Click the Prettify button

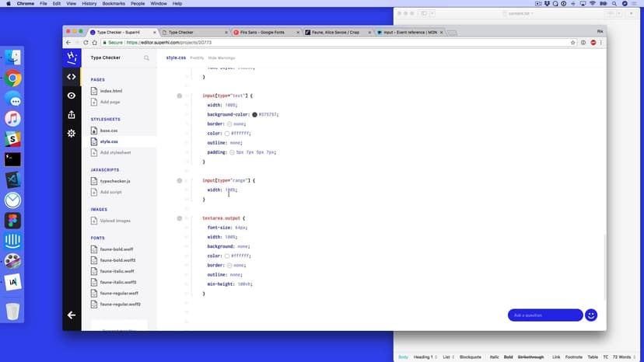coord(197,58)
